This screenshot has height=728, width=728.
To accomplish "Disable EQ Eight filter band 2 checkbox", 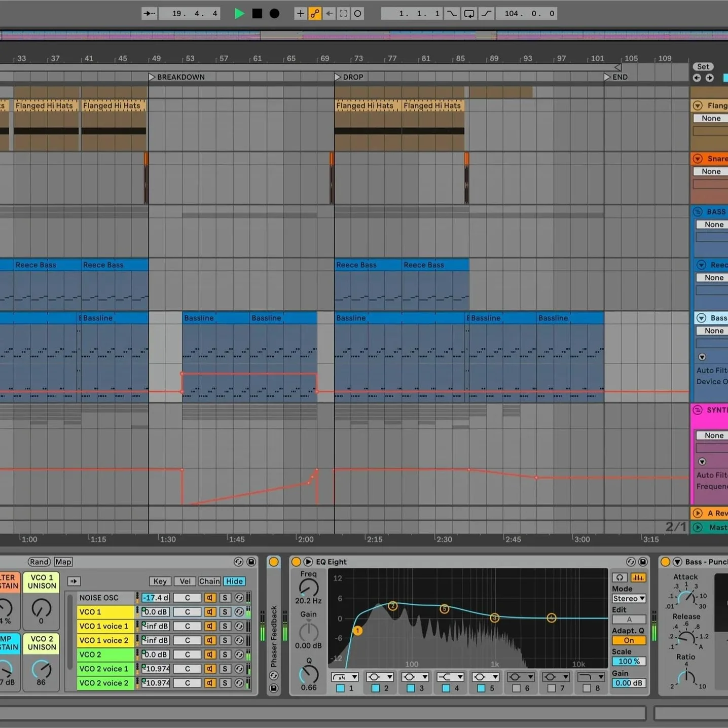I will click(x=375, y=688).
